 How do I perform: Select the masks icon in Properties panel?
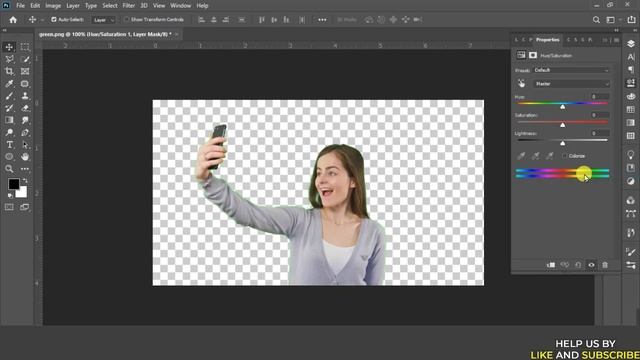click(533, 55)
